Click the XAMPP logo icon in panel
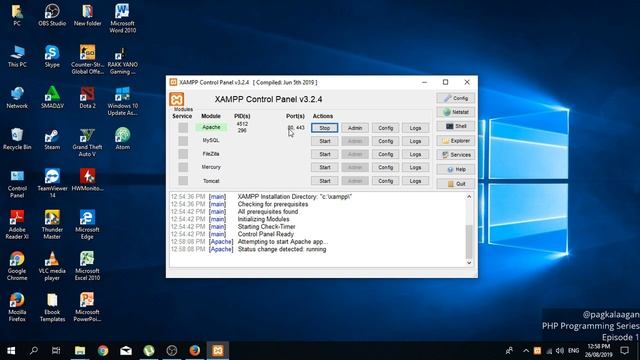The image size is (640, 360). point(176,99)
